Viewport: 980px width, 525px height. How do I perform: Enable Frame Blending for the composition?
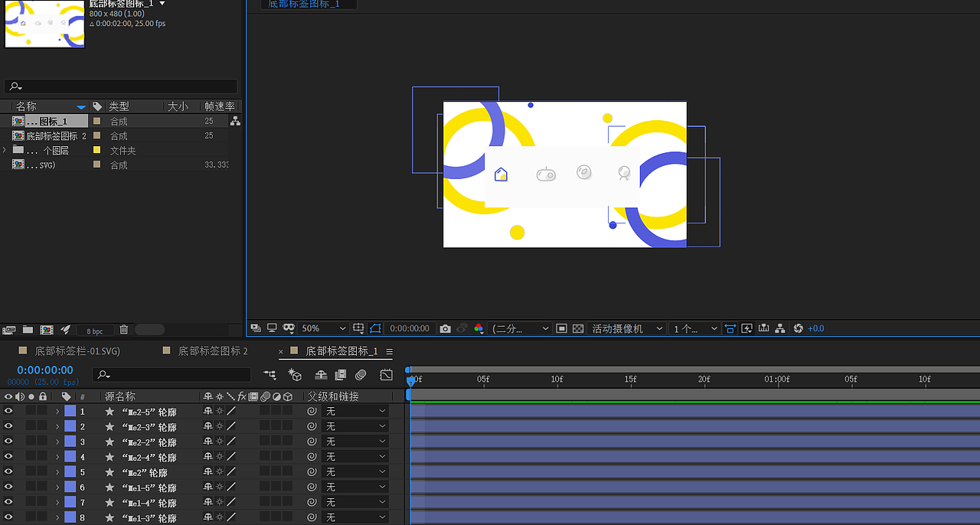tap(341, 374)
